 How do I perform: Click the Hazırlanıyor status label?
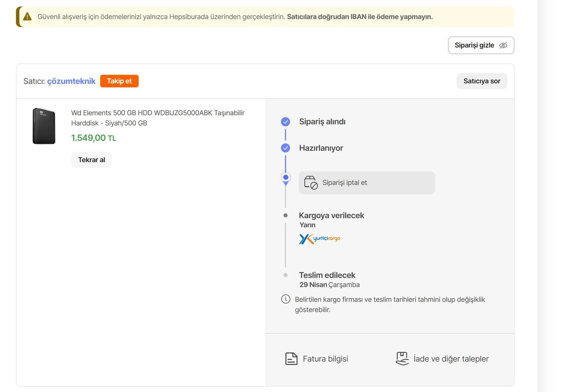click(321, 148)
